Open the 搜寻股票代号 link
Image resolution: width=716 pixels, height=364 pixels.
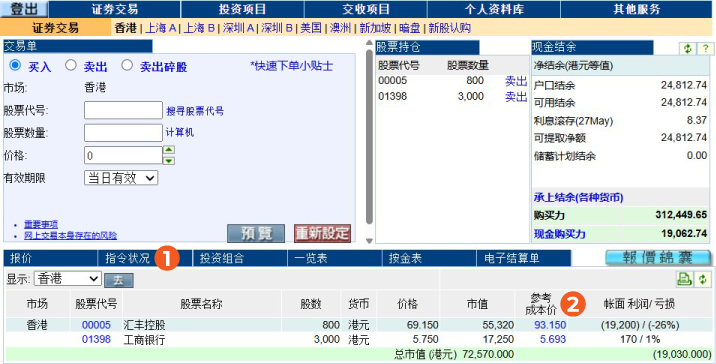[x=195, y=111]
